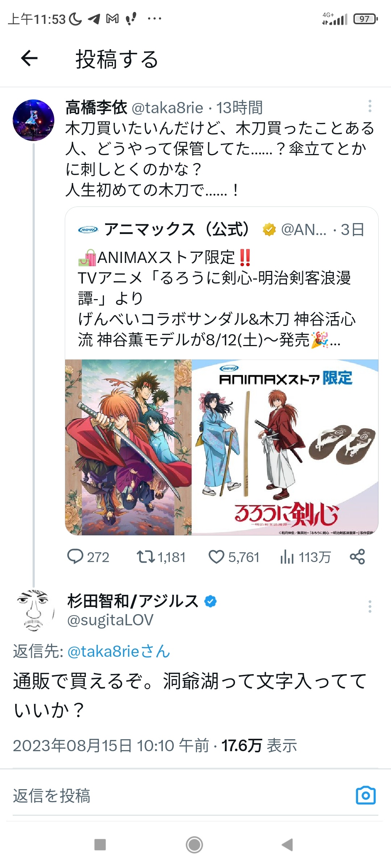Viewport: 391px width, 868px height.
Task: Open the reply bubble icon showing 272
Action: (x=75, y=557)
